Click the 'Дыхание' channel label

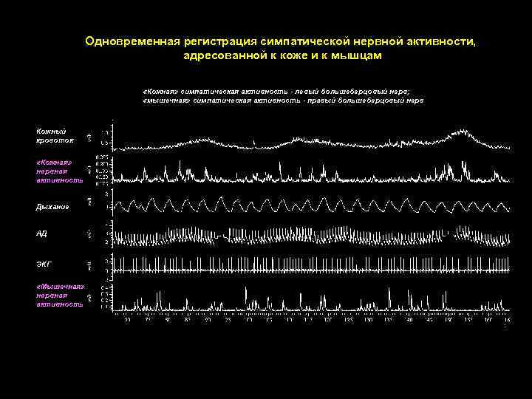pyautogui.click(x=52, y=207)
